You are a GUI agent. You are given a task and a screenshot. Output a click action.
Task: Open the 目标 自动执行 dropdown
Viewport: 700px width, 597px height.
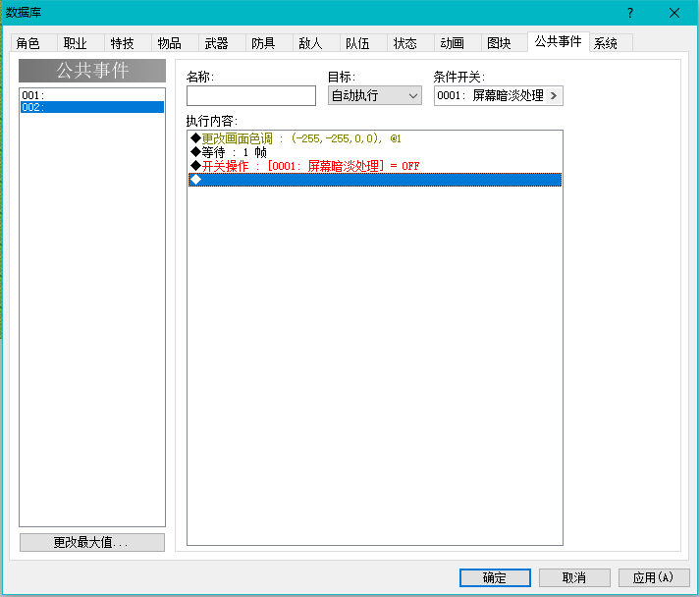(x=375, y=95)
